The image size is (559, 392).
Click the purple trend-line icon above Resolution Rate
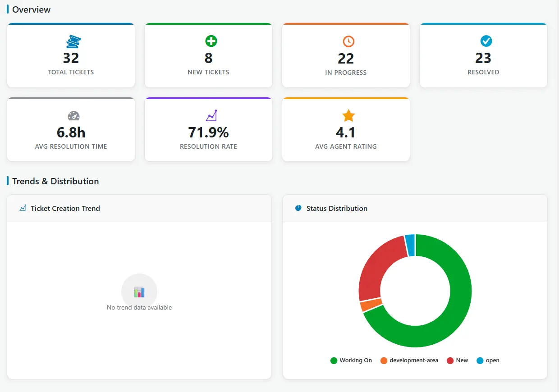[211, 115]
